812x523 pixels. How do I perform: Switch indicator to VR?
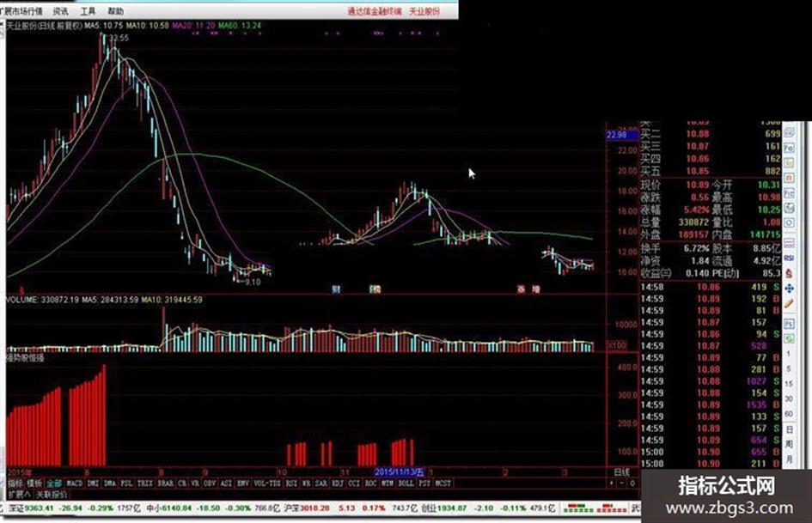[195, 483]
